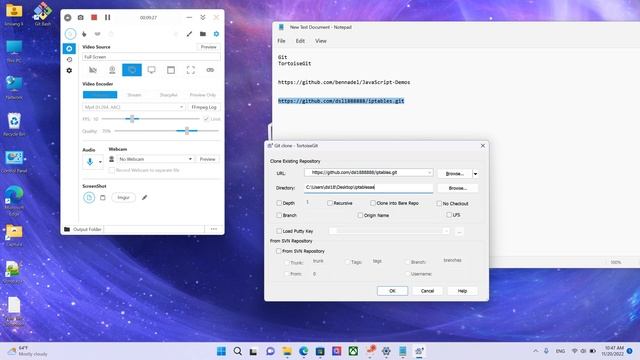Viewport: 640px width, 360px height.
Task: Enable the LFS checkbox
Action: (x=449, y=215)
